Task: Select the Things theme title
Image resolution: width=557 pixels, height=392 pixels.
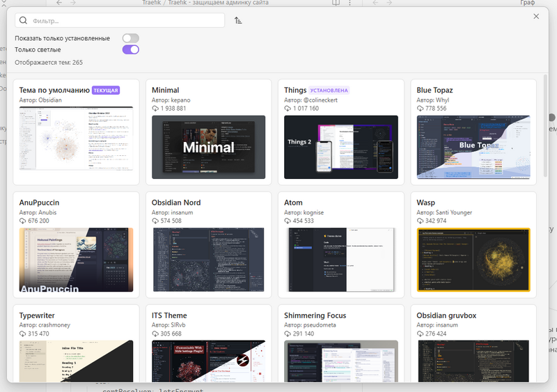Action: tap(295, 91)
